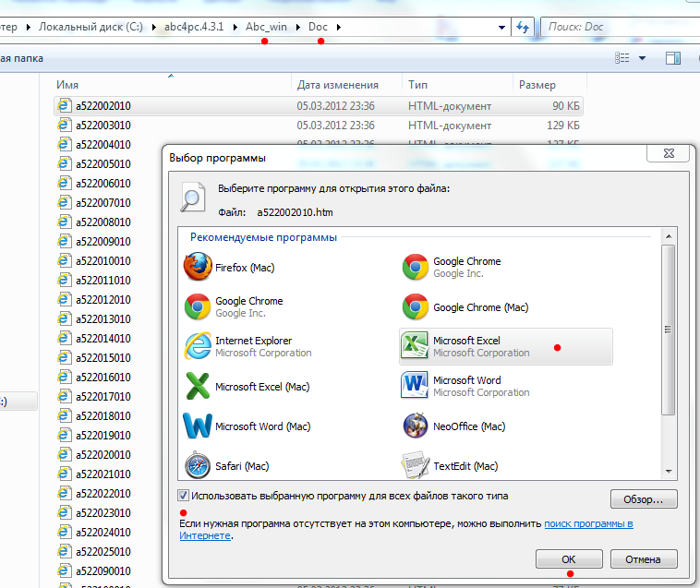Image resolution: width=700 pixels, height=588 pixels.
Task: Click file icon of a522020010
Action: pyautogui.click(x=64, y=454)
